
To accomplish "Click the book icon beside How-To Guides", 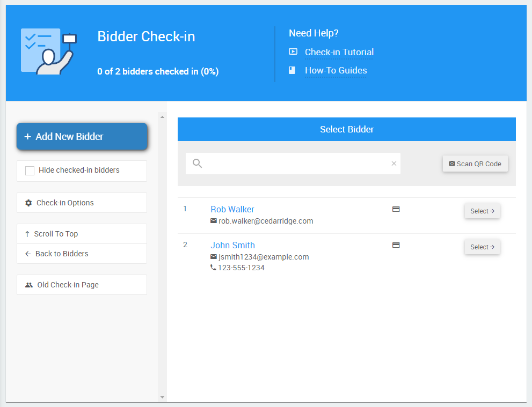I will pos(292,70).
